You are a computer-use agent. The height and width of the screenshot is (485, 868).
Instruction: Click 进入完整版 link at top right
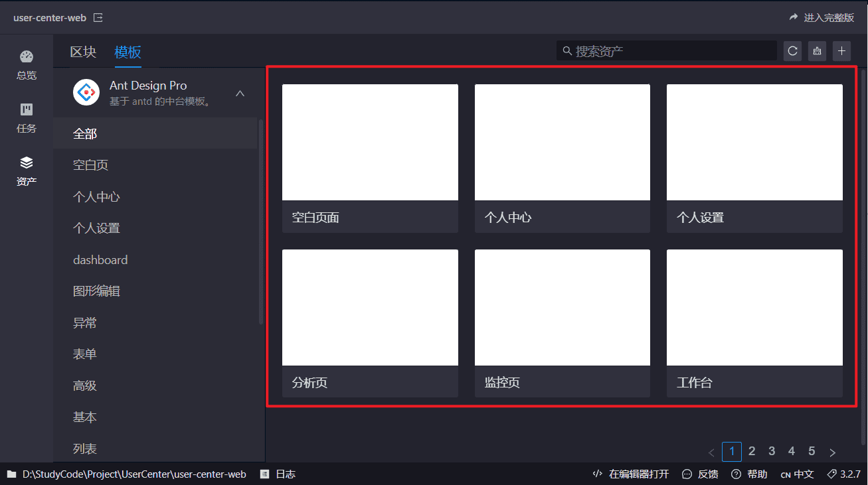point(822,18)
